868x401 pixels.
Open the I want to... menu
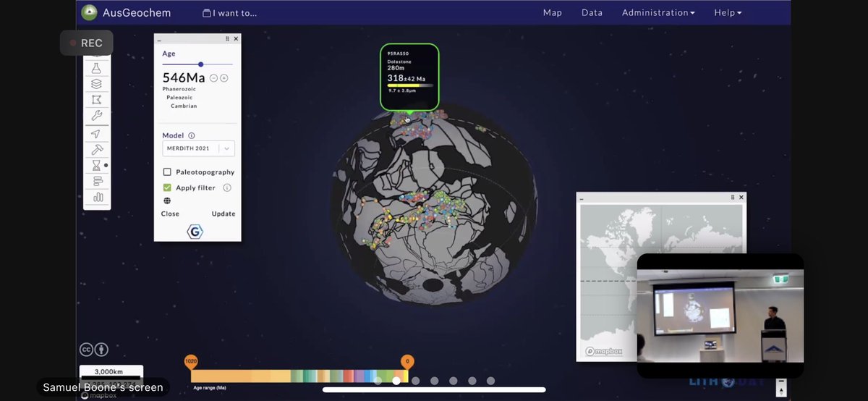[x=229, y=13]
